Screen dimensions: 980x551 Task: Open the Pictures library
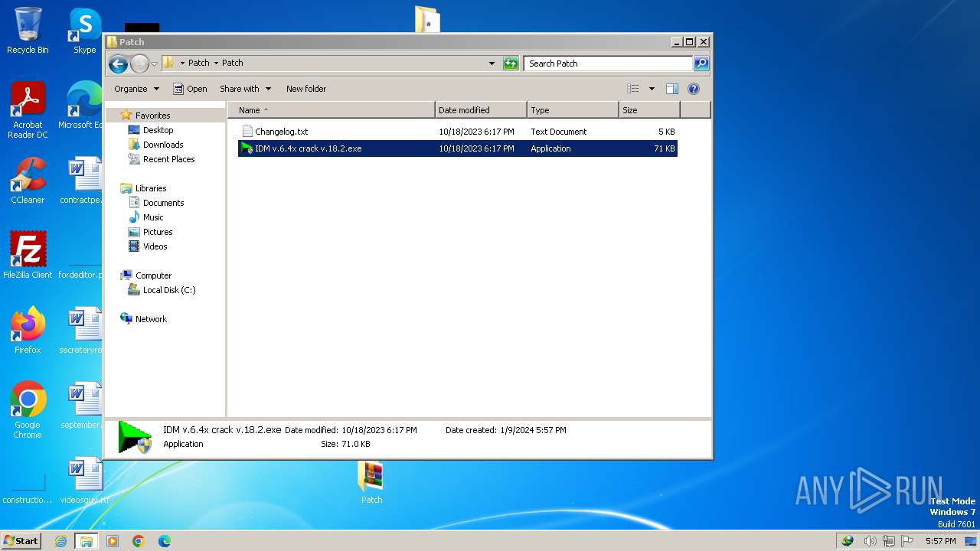point(158,232)
